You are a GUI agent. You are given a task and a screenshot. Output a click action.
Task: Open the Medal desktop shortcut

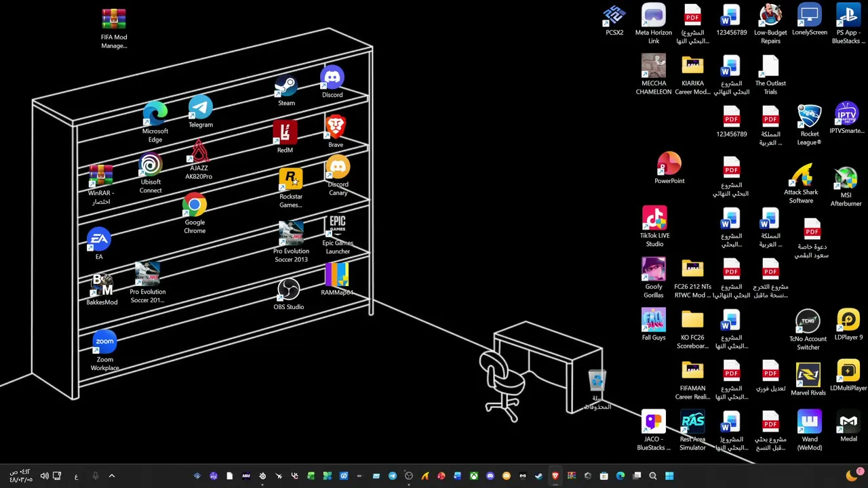[848, 427]
